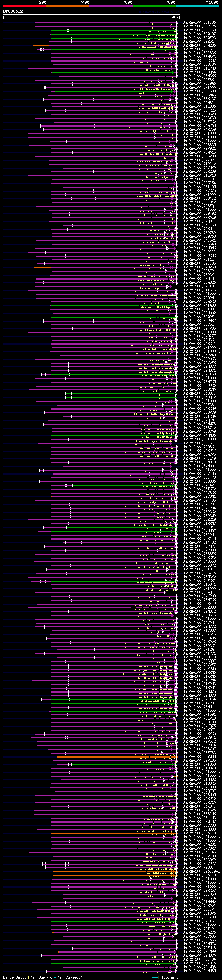222x980 pixels.
Task: Click the UniRef100_Q9ASK4 label
Action: tap(199, 447)
